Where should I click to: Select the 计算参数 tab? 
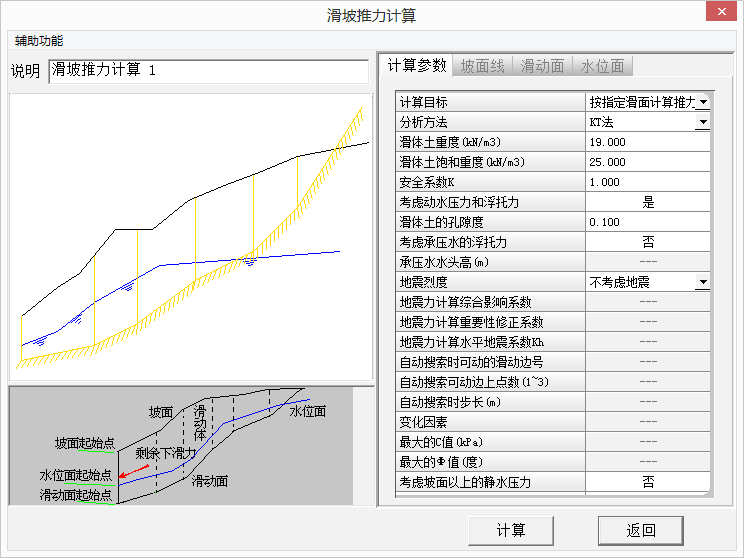(416, 66)
